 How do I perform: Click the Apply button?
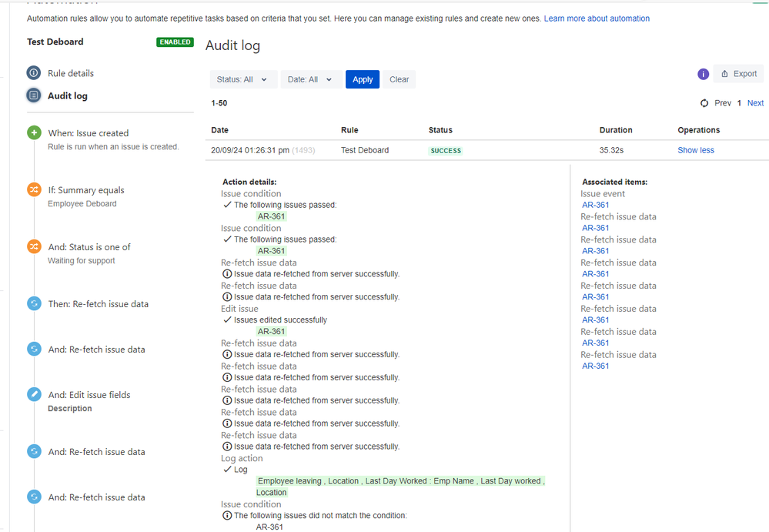362,79
